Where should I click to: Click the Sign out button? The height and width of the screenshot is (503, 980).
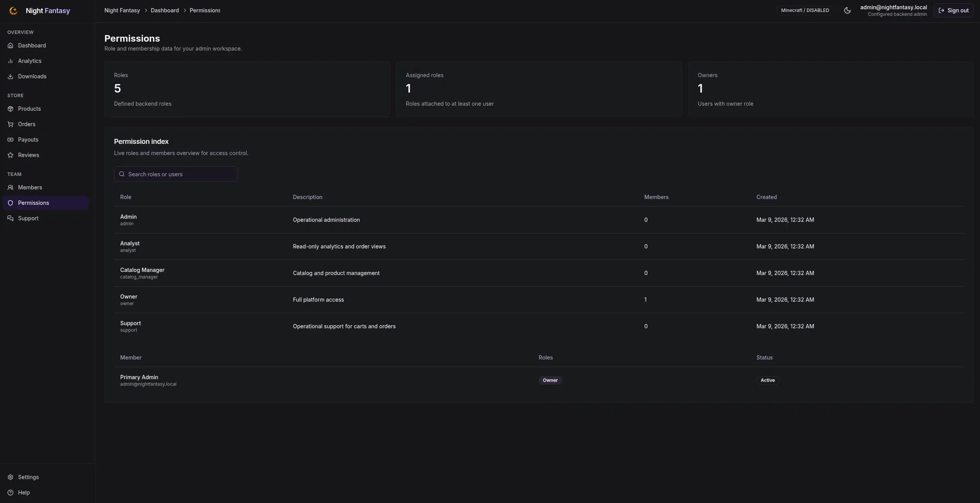pos(953,10)
